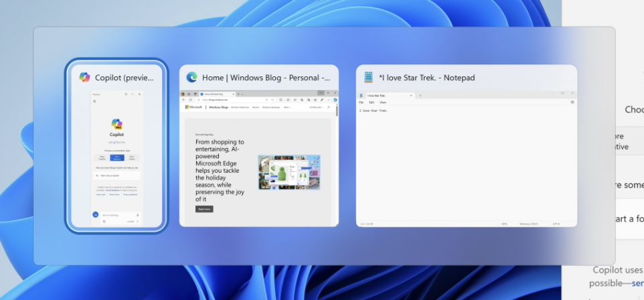This screenshot has height=300, width=644.
Task: Open the View menu in Notepad preview
Action: point(383,102)
